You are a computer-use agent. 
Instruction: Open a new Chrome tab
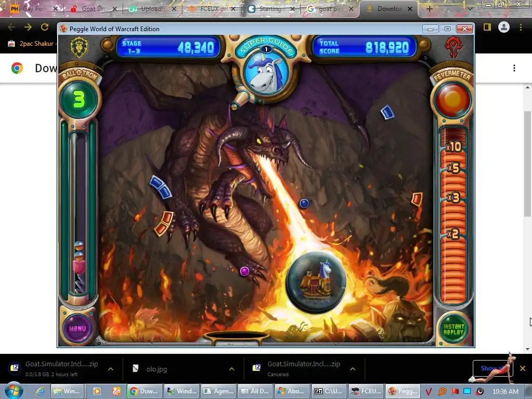(429, 9)
